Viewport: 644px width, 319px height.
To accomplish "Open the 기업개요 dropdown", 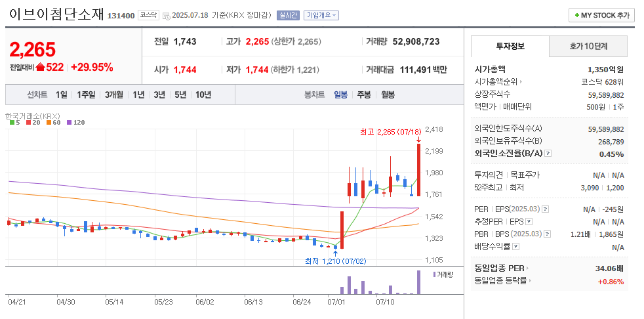I will coord(321,15).
